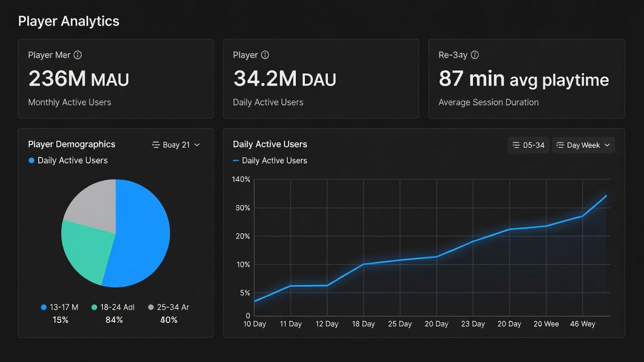
Task: Click the Player Demographics panel heading
Action: click(x=71, y=144)
